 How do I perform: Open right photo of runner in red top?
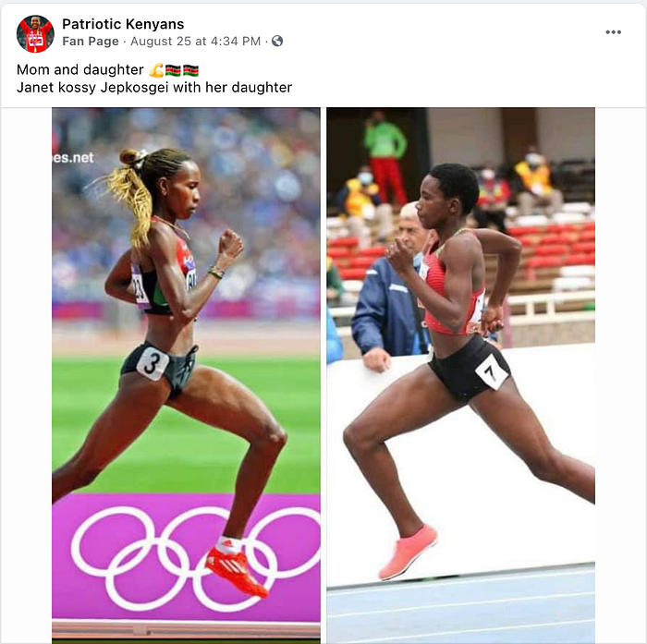[461, 375]
